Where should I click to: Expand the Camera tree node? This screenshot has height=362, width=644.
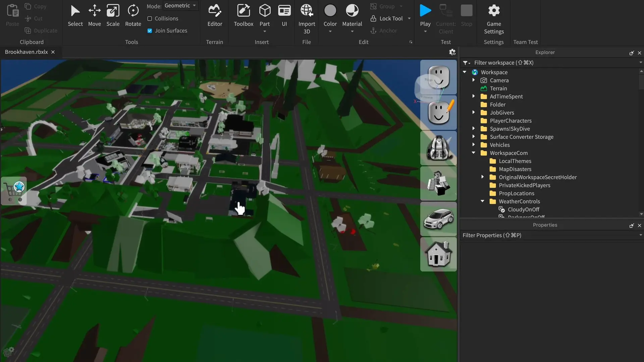(x=474, y=80)
